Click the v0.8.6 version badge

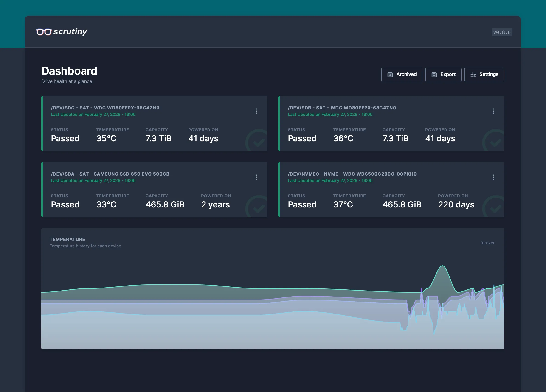pos(502,32)
